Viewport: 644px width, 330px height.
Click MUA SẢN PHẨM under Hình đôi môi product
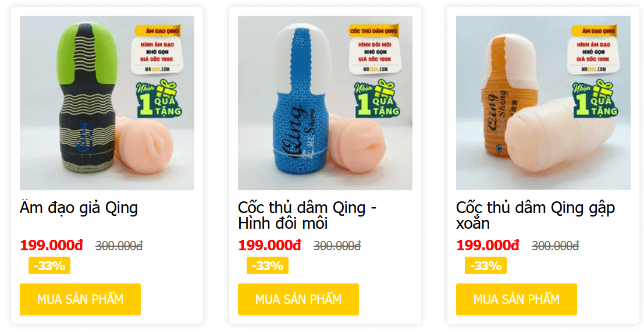pos(298,299)
